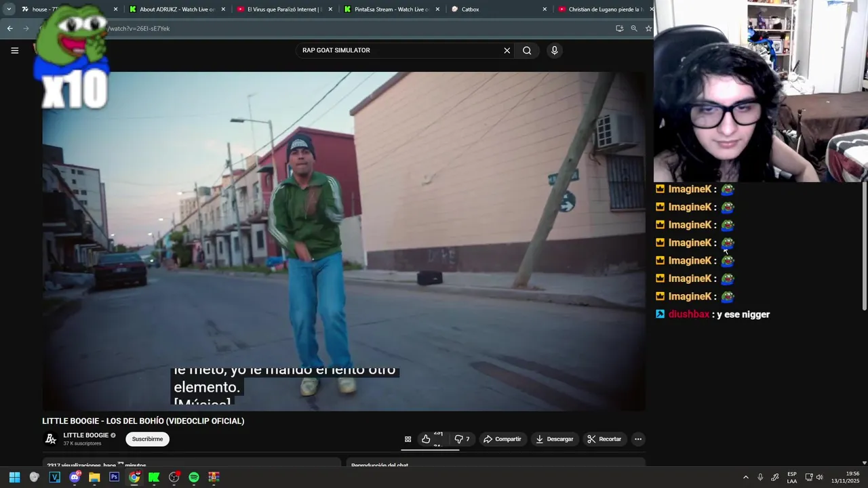Start voice search with the microphone icon
This screenshot has height=488, width=868.
coord(554,50)
